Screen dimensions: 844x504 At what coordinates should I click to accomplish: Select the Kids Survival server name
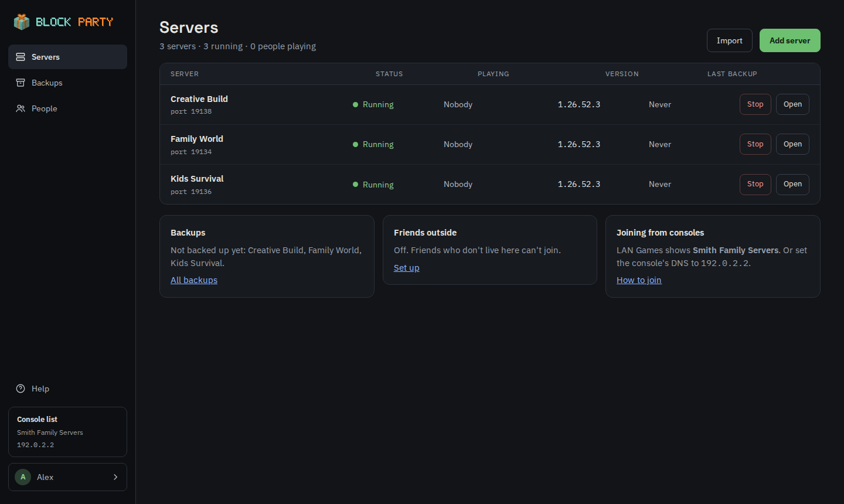click(x=197, y=179)
